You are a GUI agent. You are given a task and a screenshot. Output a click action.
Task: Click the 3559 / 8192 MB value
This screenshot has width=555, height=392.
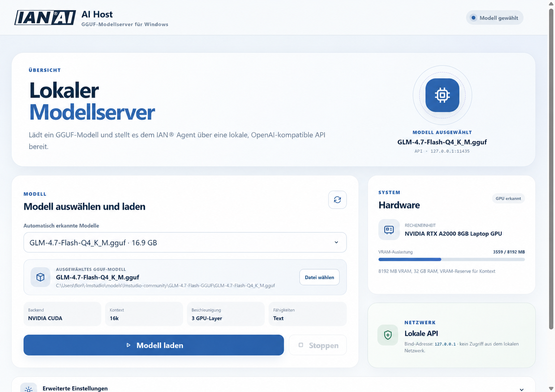pos(509,252)
